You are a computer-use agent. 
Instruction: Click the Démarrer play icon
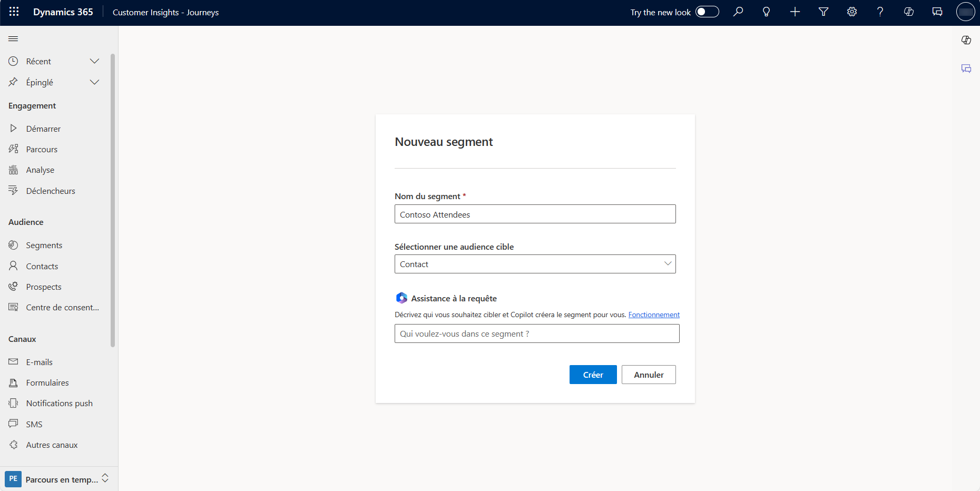coord(13,128)
